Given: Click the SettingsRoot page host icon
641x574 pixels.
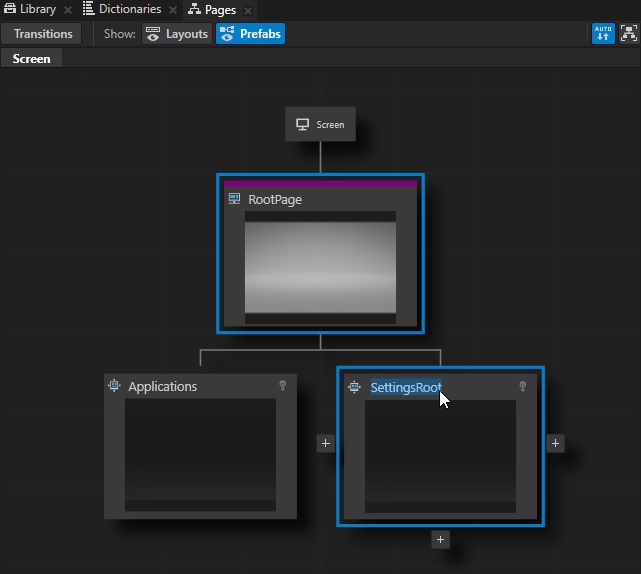Looking at the screenshot, I should click(x=354, y=387).
